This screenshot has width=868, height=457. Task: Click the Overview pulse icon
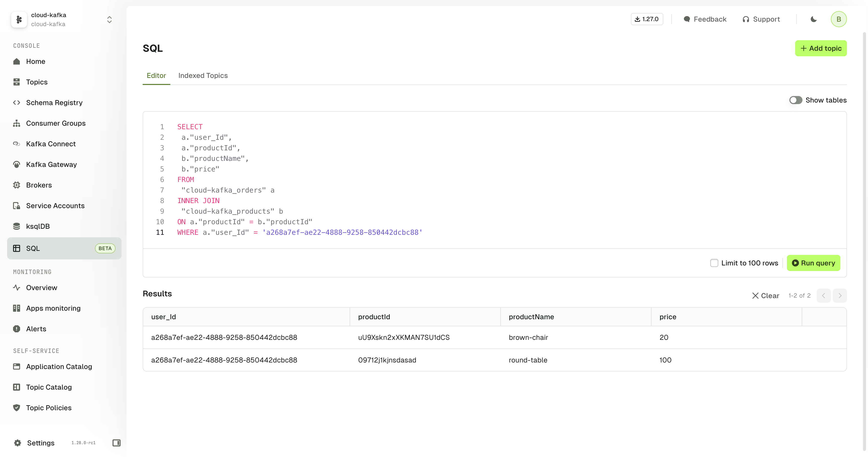pyautogui.click(x=17, y=287)
